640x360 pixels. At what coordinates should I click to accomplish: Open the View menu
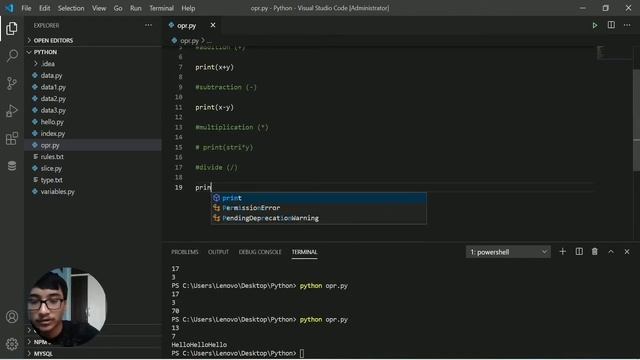coord(99,8)
